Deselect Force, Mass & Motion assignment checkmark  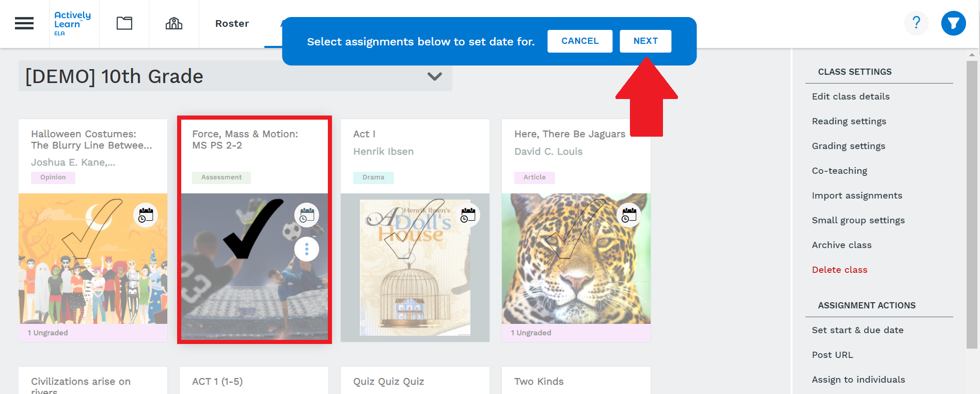coord(253,229)
